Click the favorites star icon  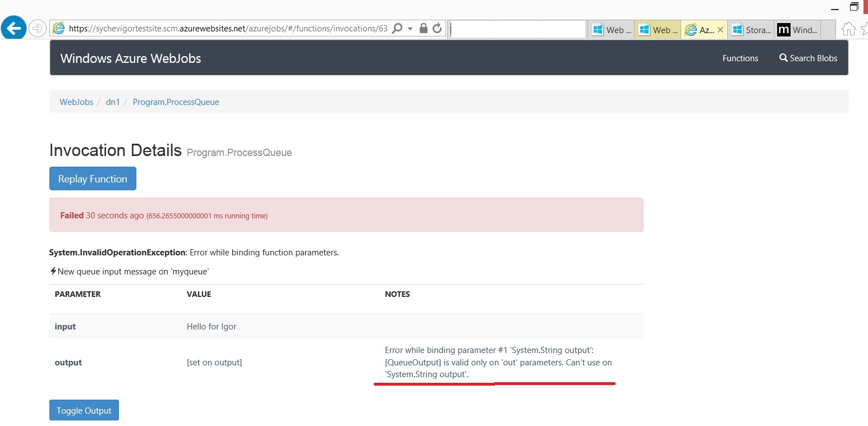(x=864, y=28)
